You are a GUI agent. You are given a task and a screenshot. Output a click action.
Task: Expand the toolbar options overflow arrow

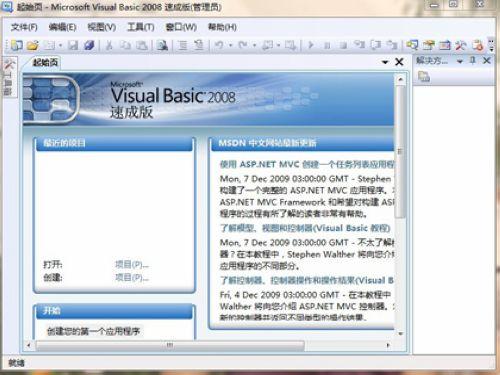click(491, 45)
